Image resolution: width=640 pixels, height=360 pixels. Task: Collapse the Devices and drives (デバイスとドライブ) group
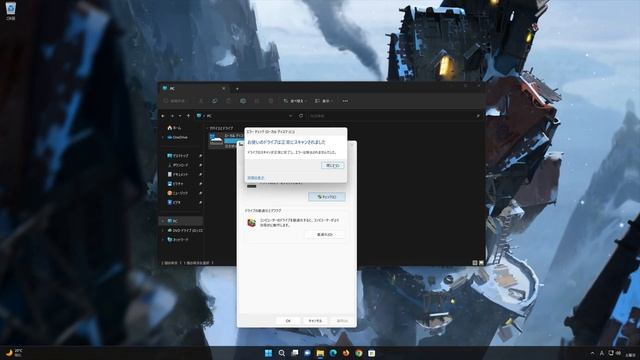(207, 128)
